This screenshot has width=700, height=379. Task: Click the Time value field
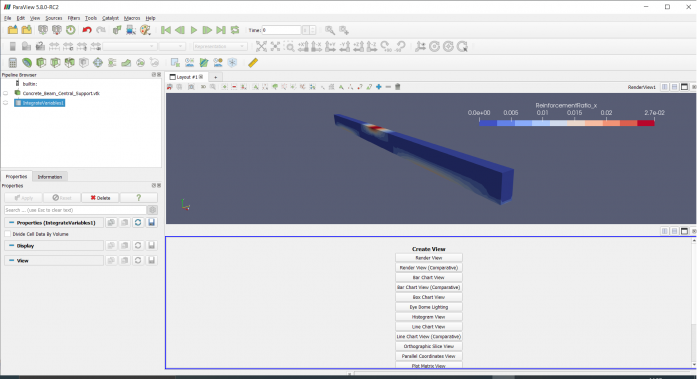282,30
